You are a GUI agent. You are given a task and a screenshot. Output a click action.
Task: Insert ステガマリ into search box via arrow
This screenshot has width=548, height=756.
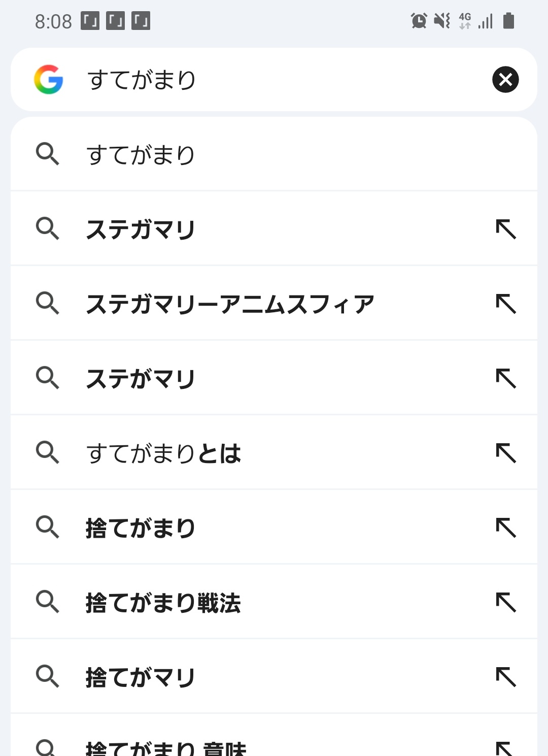click(506, 229)
